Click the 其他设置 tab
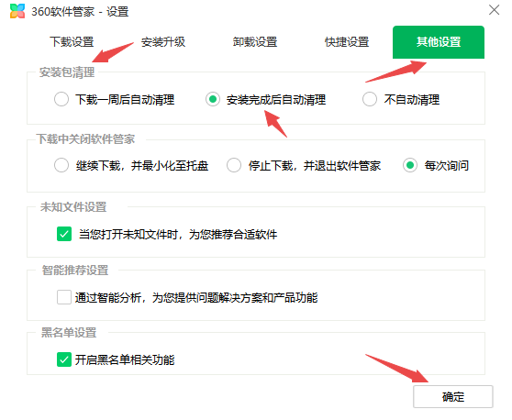 [x=439, y=42]
